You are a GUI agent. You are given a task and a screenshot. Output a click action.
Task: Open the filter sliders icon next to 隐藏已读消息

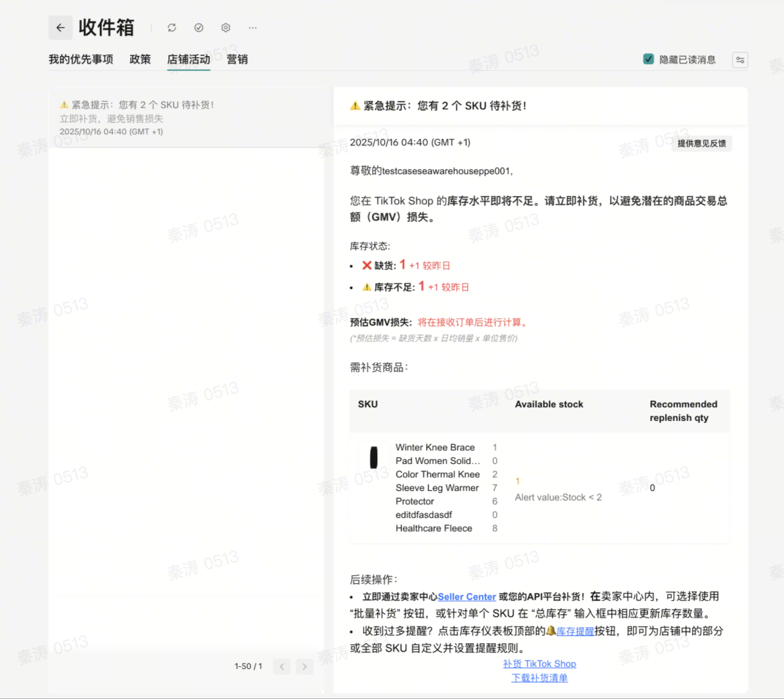click(740, 60)
